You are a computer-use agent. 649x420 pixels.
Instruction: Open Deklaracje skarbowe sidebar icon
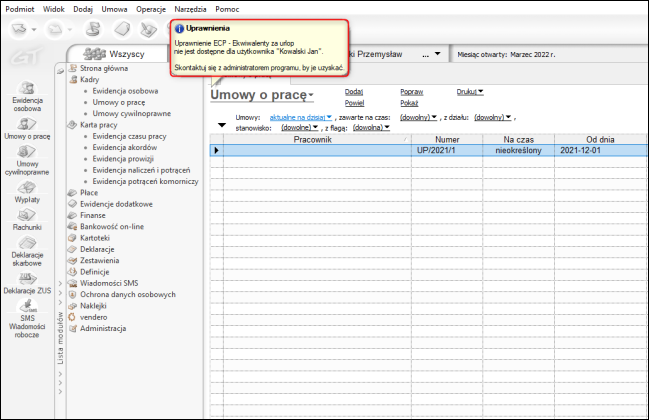click(27, 243)
